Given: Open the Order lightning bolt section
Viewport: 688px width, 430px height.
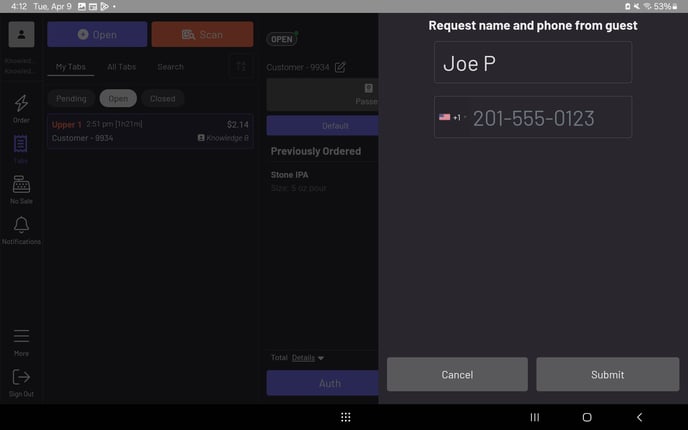Looking at the screenshot, I should [x=21, y=108].
